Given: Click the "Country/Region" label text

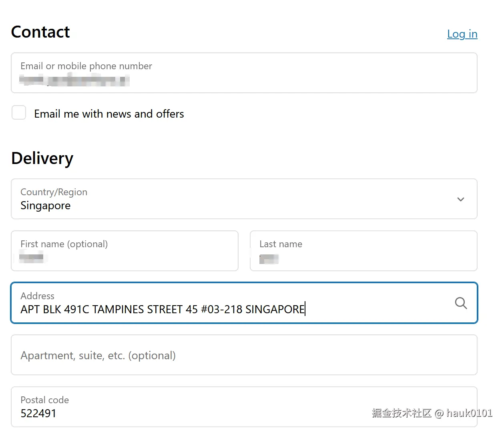Looking at the screenshot, I should [x=54, y=192].
